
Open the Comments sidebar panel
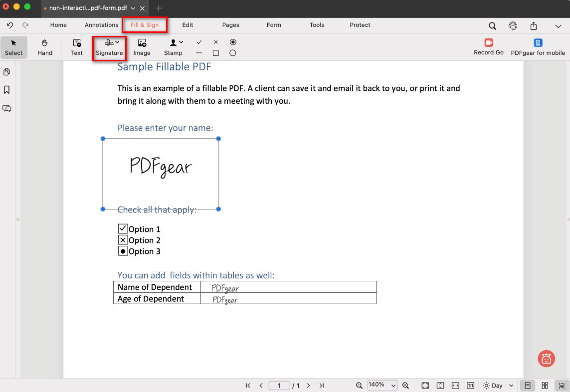(x=7, y=108)
